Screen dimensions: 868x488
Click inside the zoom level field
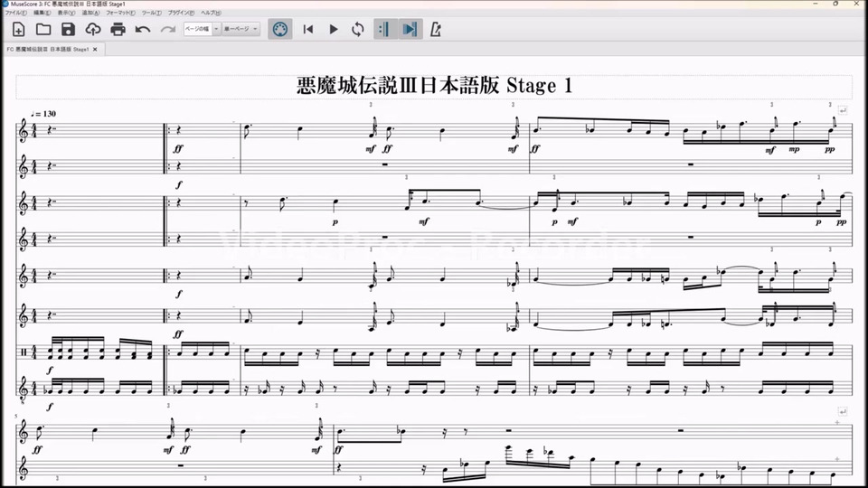(198, 29)
